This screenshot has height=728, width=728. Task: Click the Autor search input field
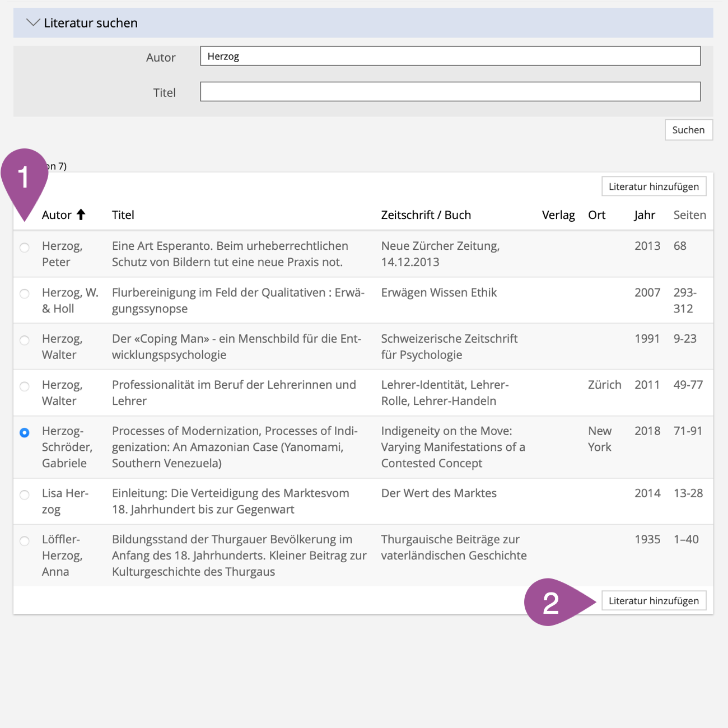(x=450, y=56)
